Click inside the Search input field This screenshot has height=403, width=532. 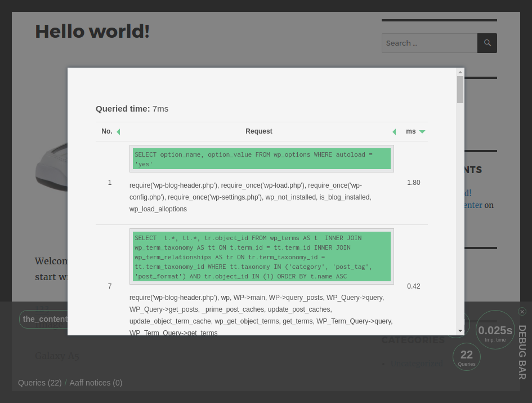pos(430,43)
